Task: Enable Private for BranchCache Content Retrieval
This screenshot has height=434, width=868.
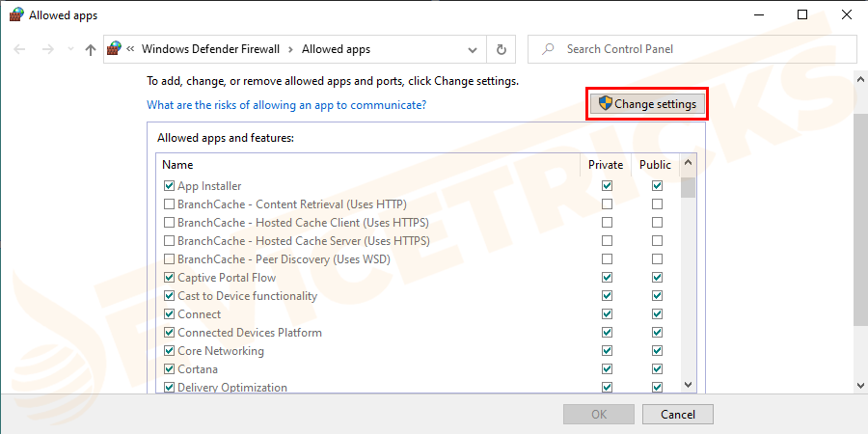Action: click(x=608, y=204)
